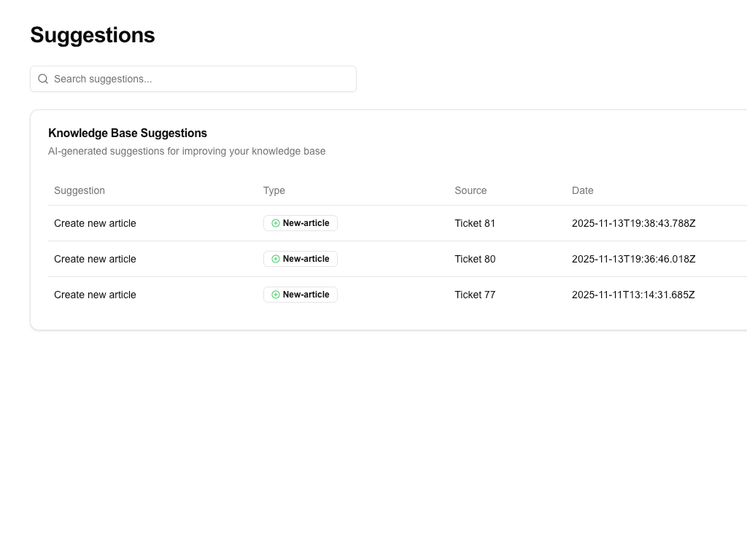Click the plus icon in Ticket 80's badge
Screen dimensions: 747x560
point(275,259)
